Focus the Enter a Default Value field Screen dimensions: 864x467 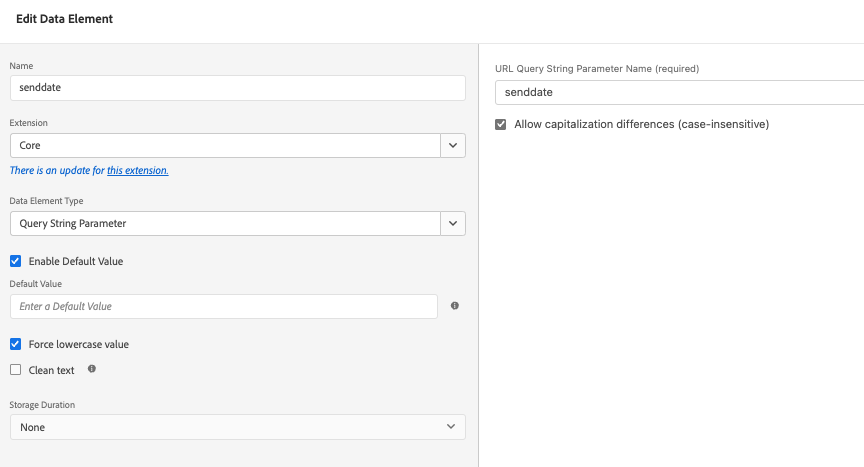click(x=223, y=306)
